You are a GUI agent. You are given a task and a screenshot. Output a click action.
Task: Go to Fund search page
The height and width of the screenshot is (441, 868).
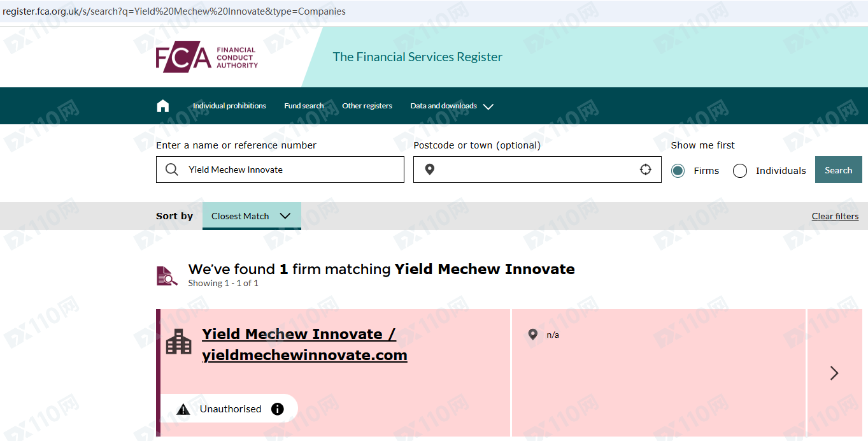click(x=304, y=106)
